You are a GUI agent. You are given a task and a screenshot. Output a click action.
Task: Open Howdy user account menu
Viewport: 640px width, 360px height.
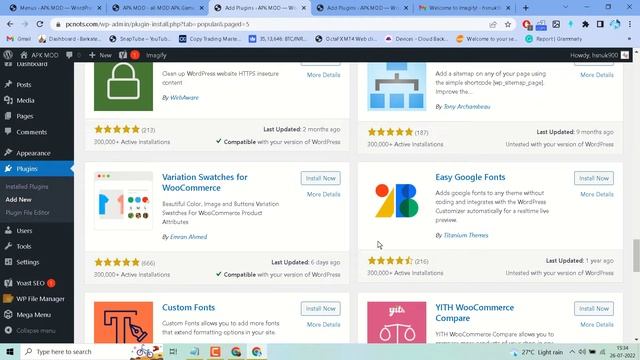click(599, 55)
